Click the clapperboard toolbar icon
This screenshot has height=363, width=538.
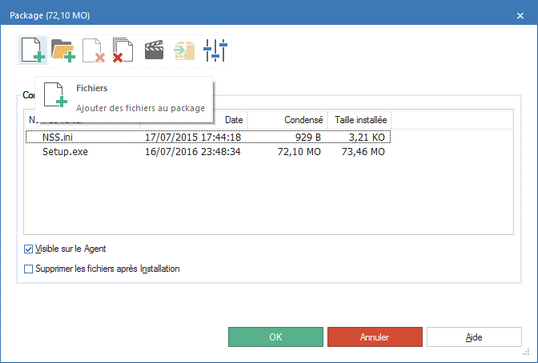point(154,50)
